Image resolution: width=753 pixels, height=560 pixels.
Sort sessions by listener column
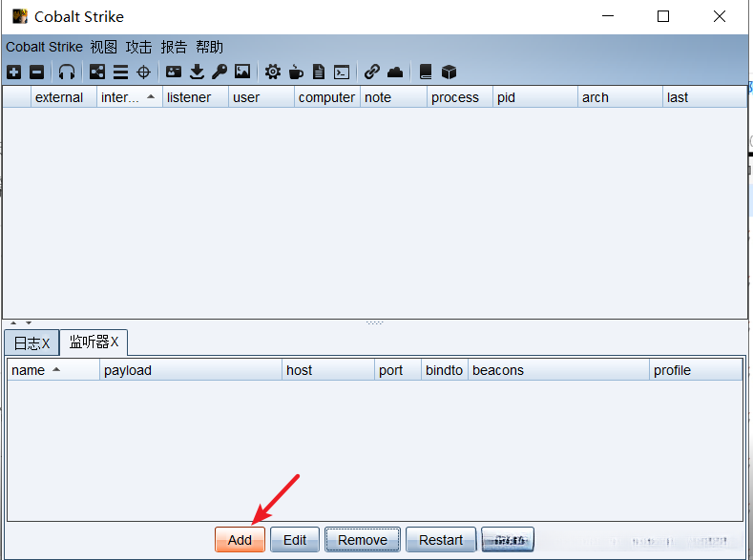click(x=196, y=97)
